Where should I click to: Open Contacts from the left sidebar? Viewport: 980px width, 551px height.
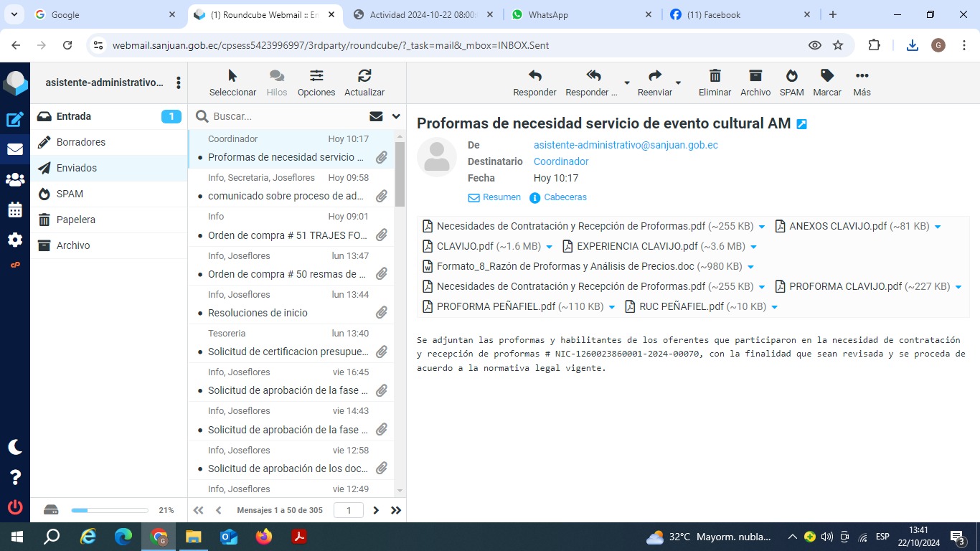[x=15, y=179]
